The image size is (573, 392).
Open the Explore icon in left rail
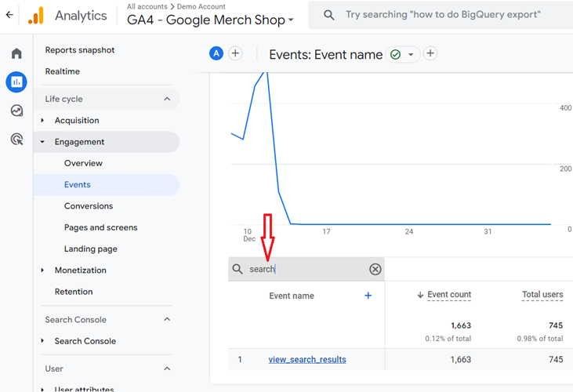click(x=16, y=111)
